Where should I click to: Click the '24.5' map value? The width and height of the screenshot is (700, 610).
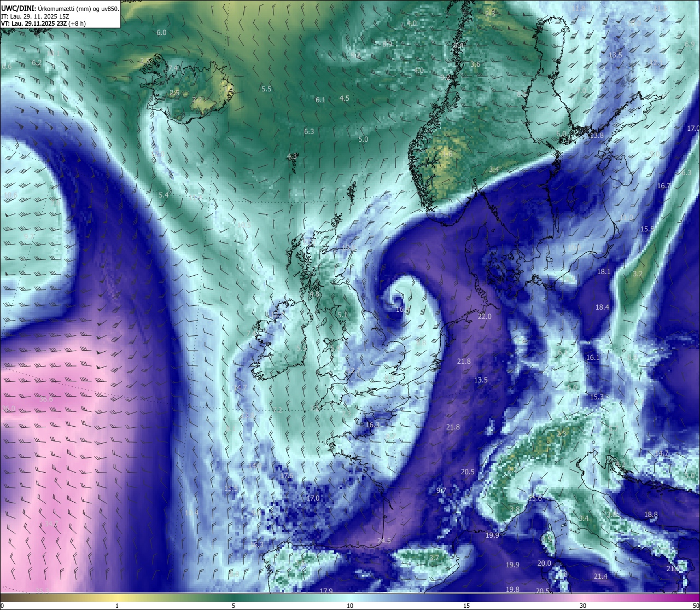coord(384,541)
